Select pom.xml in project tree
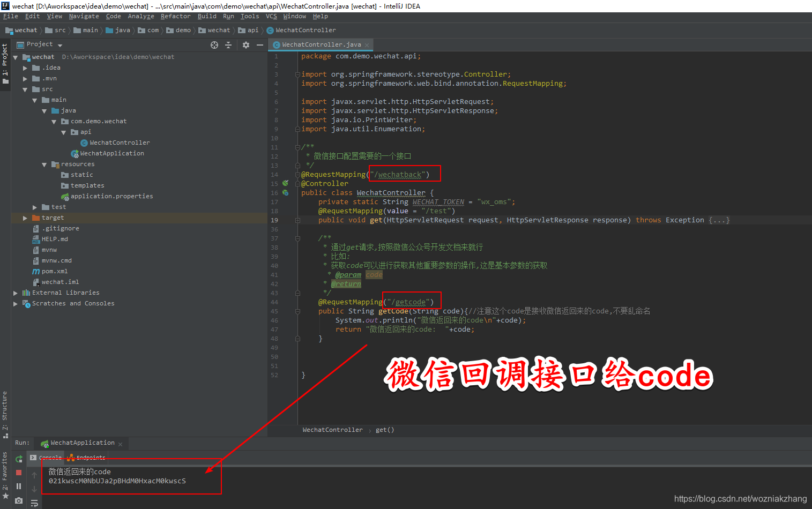 (50, 272)
